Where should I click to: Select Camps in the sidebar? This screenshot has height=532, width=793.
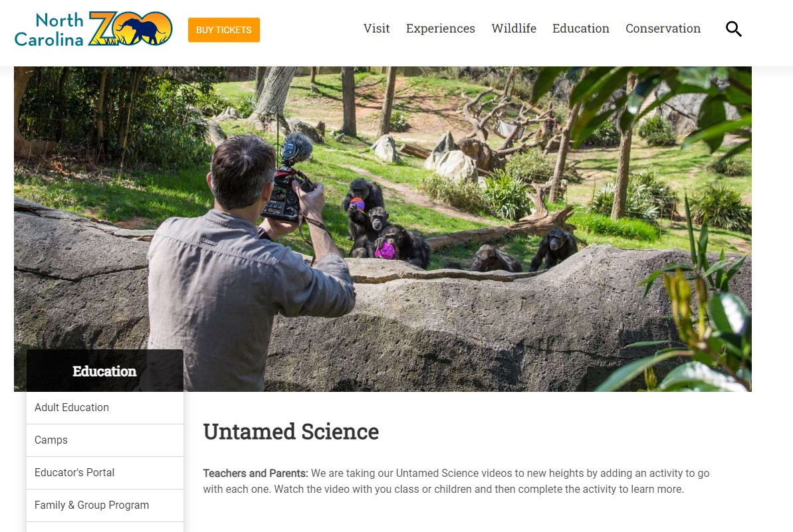[x=104, y=440]
